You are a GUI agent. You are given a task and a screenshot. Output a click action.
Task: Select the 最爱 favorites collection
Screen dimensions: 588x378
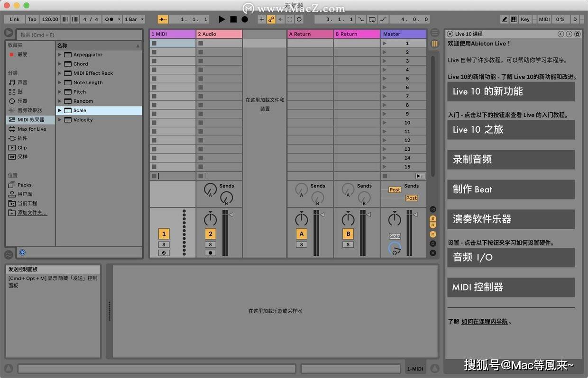tap(22, 54)
